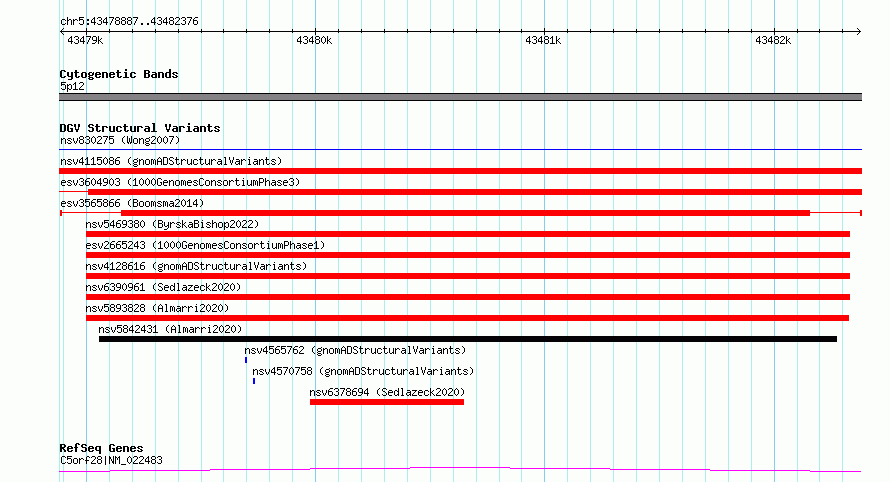Click the 43481k ruler label

click(x=543, y=40)
